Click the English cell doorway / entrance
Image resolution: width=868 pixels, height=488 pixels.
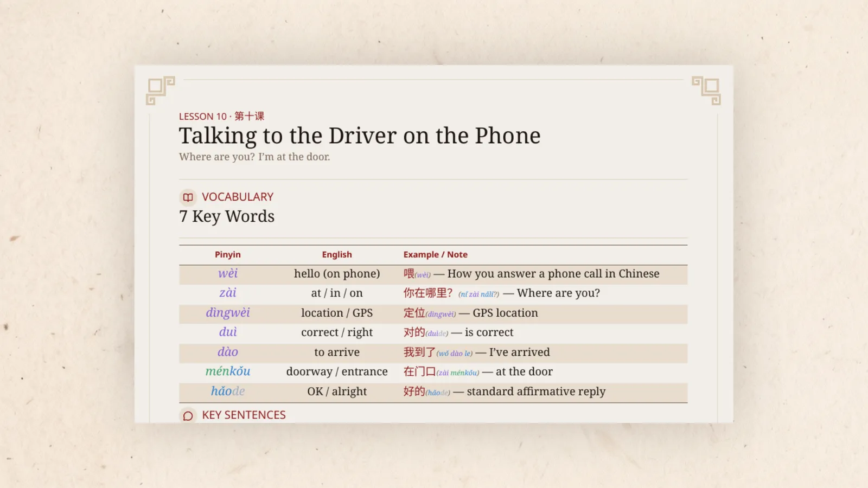(x=337, y=372)
